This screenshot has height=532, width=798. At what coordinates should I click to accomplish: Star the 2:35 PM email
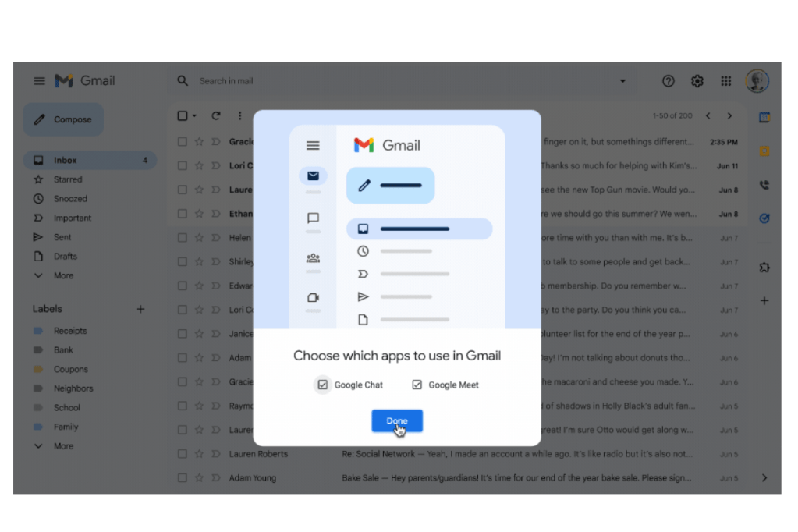(x=199, y=142)
